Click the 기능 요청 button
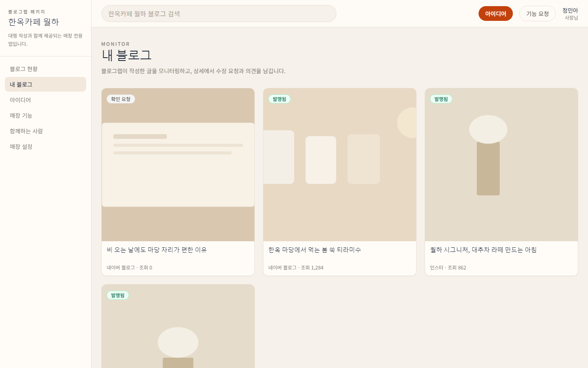588x368 pixels. (537, 13)
